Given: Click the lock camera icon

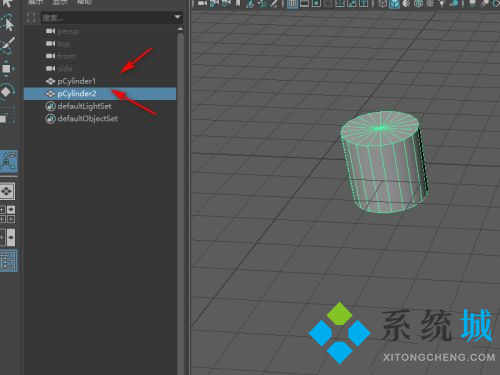Looking at the screenshot, I should (213, 4).
